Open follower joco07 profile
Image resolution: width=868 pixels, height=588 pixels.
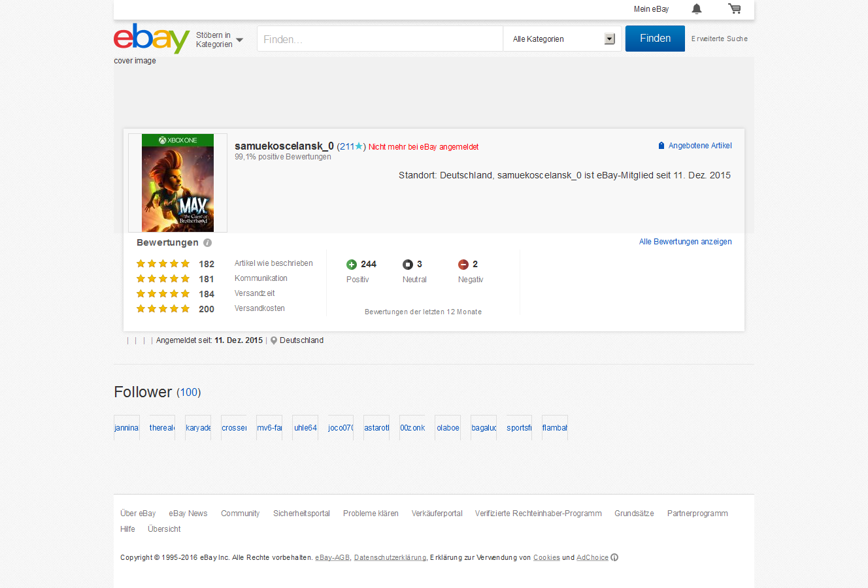click(x=341, y=428)
